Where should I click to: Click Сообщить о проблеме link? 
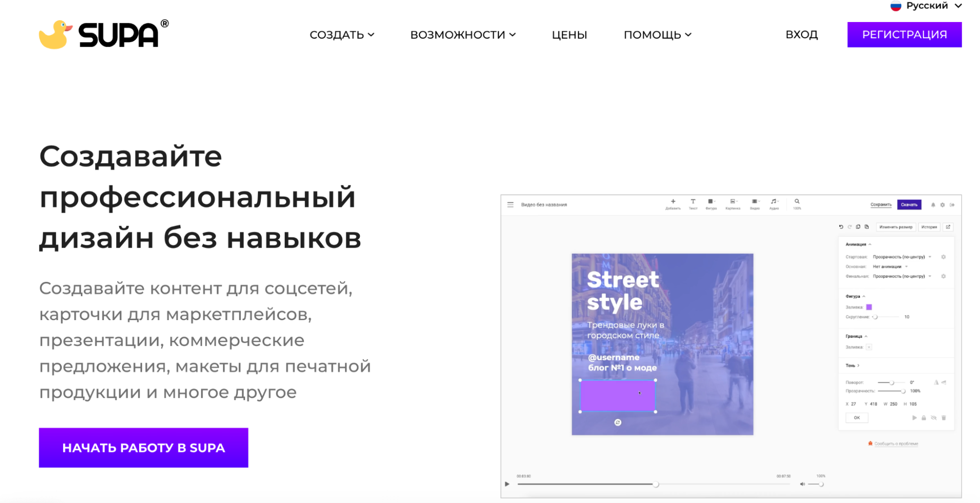point(896,444)
